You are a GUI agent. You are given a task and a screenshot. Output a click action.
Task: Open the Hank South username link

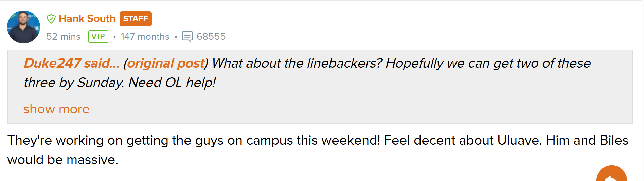[x=87, y=19]
